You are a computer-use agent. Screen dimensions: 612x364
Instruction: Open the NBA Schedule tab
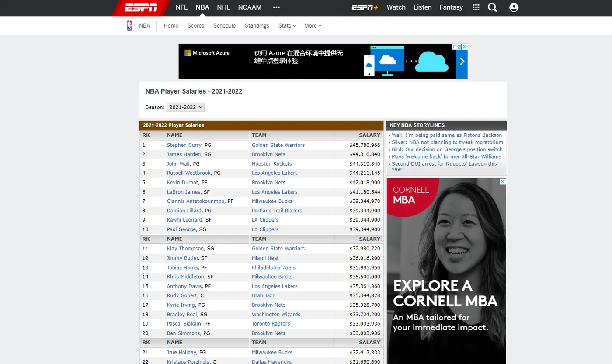click(224, 26)
